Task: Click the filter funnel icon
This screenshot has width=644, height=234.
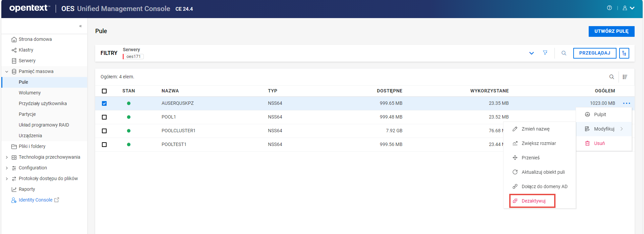Action: click(545, 53)
